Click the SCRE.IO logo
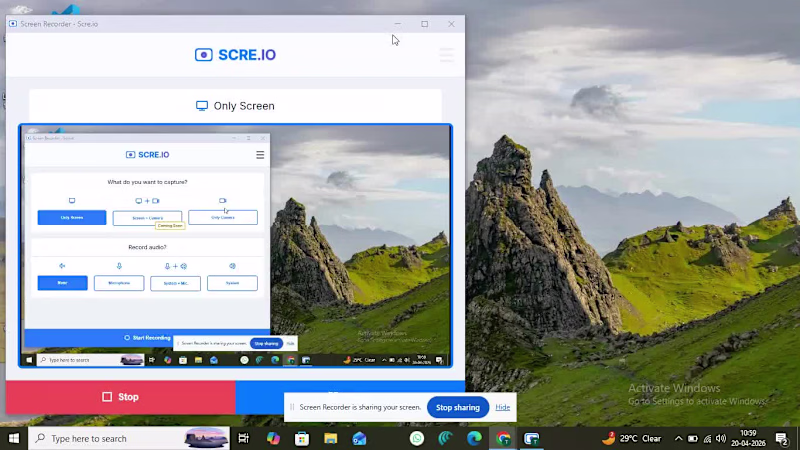Viewport: 800px width, 450px height. coord(235,55)
